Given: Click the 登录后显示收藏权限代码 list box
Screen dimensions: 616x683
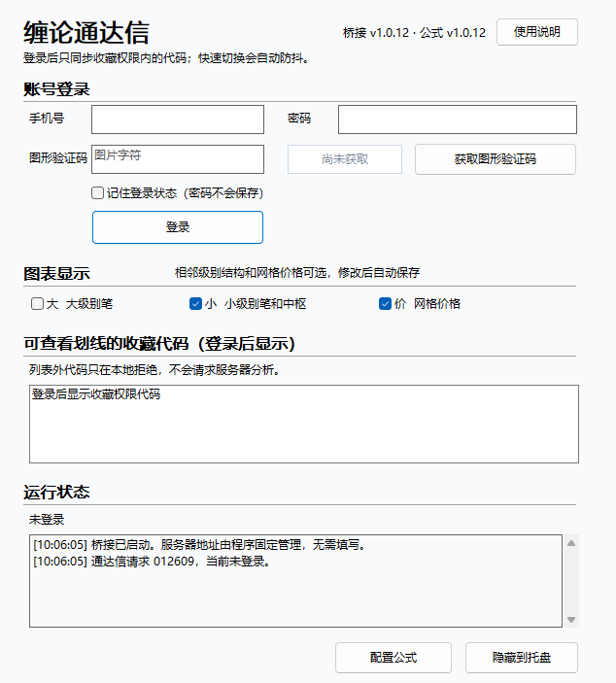Looking at the screenshot, I should 304,424.
